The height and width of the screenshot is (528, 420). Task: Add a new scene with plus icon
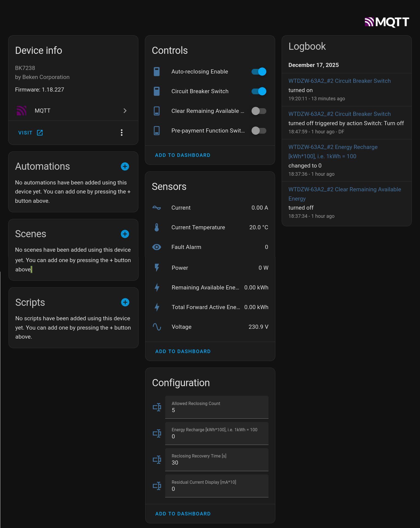(125, 234)
